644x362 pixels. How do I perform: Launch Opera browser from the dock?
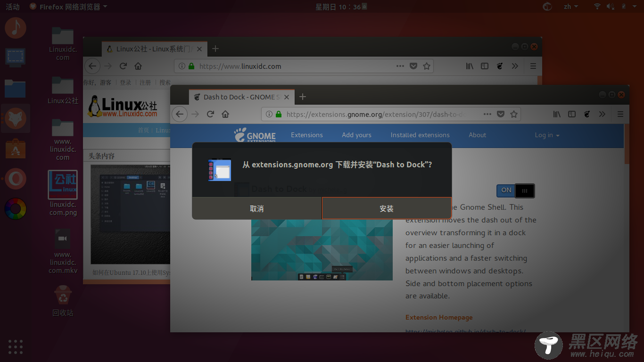(16, 179)
